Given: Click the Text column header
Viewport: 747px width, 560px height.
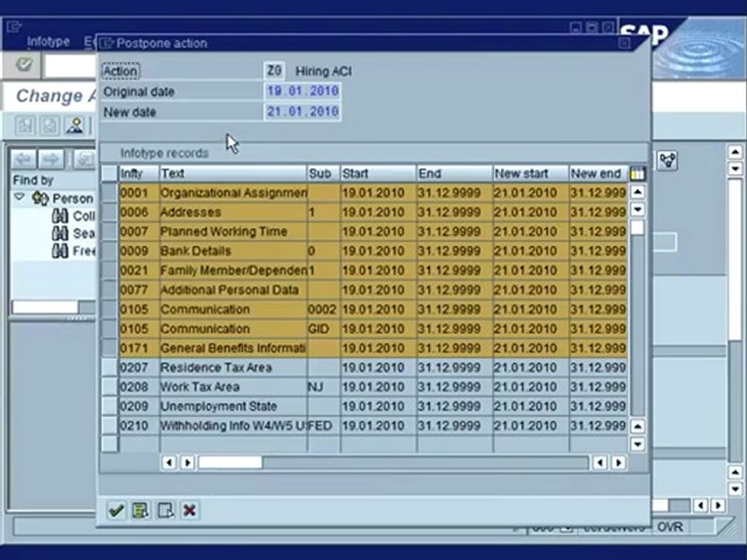Looking at the screenshot, I should coord(233,173).
